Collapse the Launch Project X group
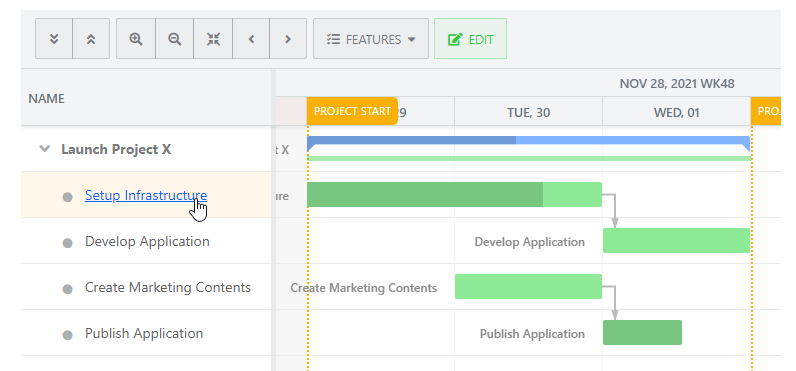 tap(45, 149)
